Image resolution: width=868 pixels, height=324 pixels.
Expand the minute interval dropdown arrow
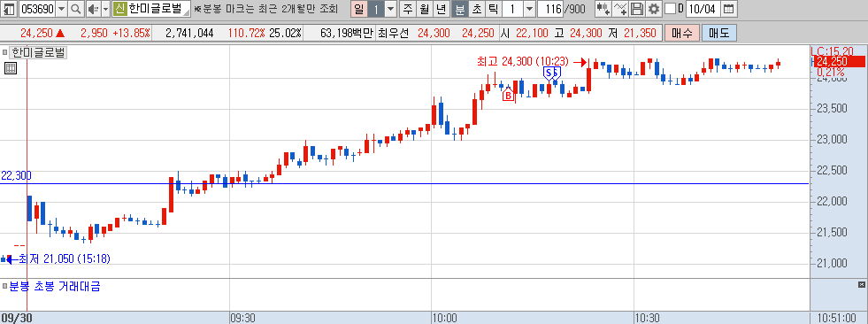tap(529, 9)
